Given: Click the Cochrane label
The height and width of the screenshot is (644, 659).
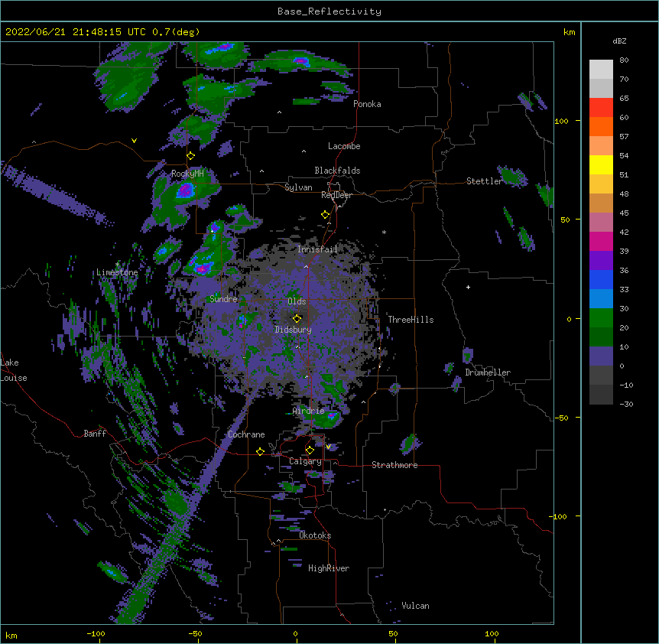Looking at the screenshot, I should pos(246,434).
